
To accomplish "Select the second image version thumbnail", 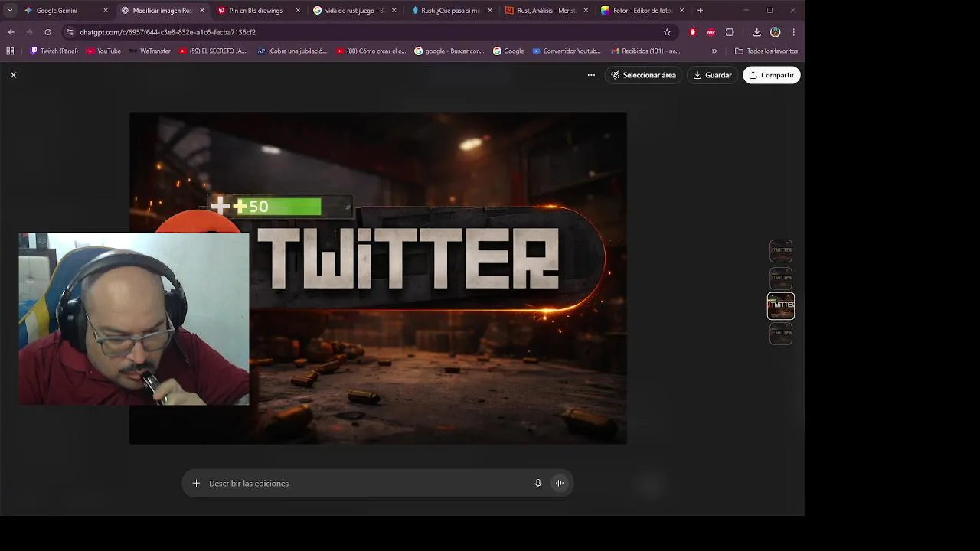I will (x=781, y=278).
